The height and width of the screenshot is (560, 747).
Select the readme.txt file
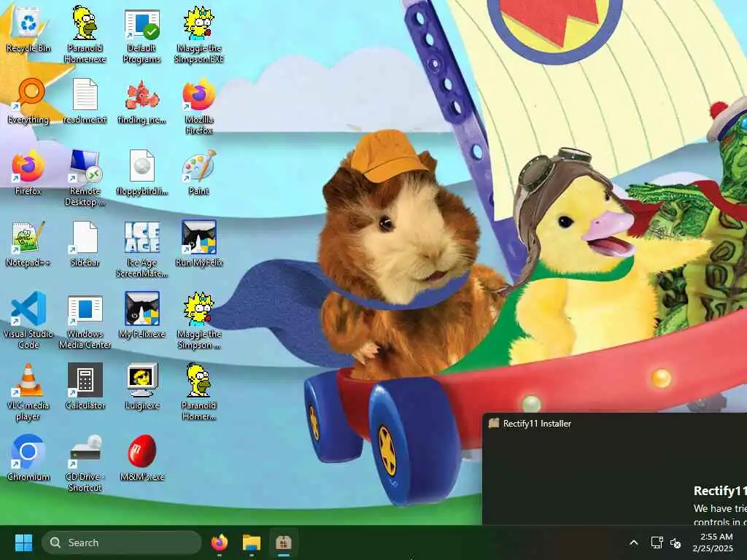85,101
